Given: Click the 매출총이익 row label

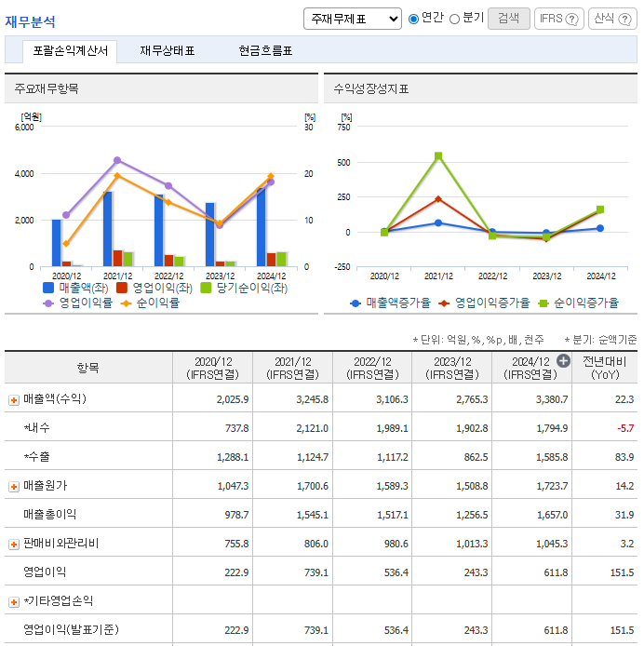Looking at the screenshot, I should coord(50,514).
